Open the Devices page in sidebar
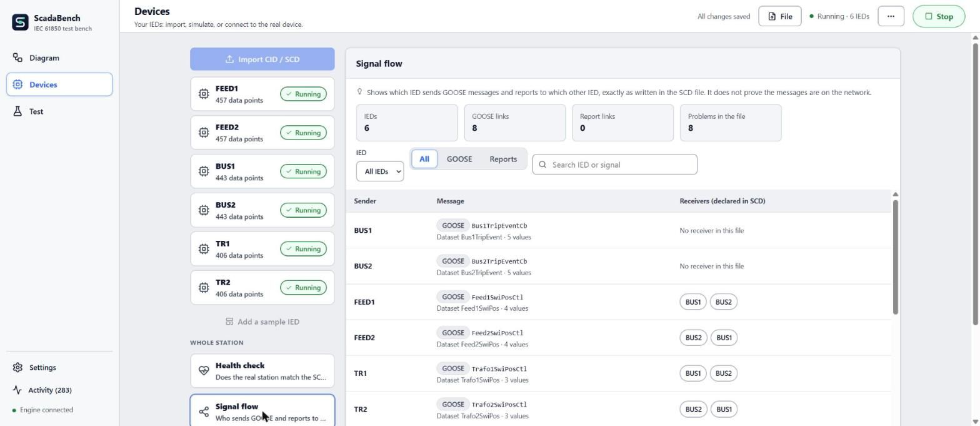Viewport: 980px width, 426px height. pyautogui.click(x=59, y=84)
